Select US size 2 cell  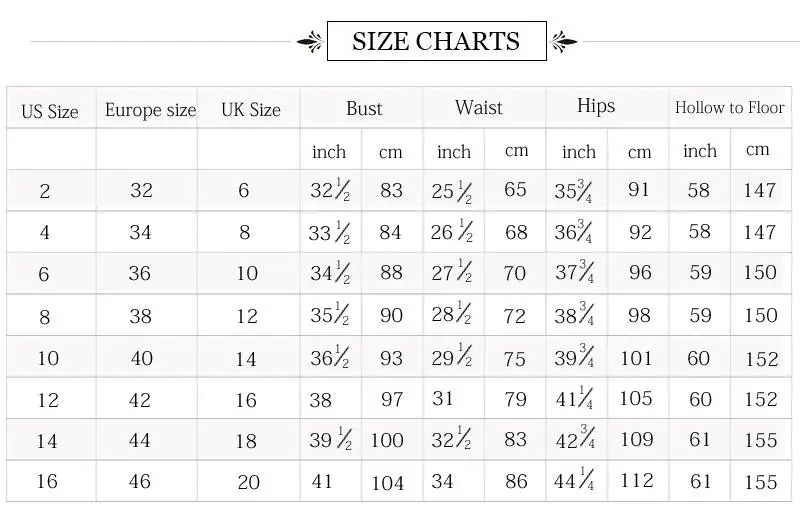[45, 191]
